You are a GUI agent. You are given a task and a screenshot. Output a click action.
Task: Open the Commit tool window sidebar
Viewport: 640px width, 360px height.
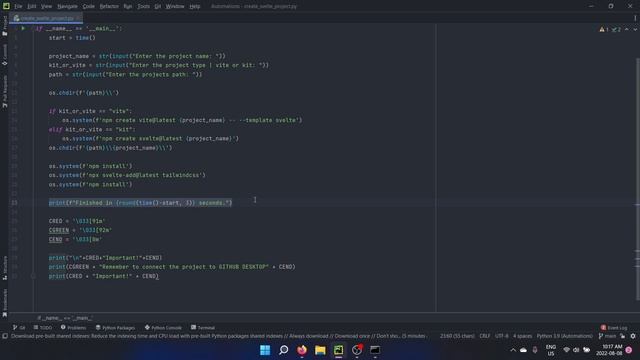pyautogui.click(x=4, y=55)
